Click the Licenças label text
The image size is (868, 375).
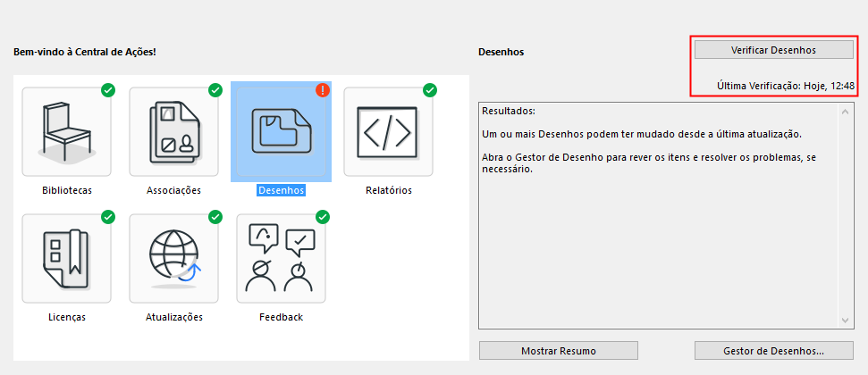coord(67,318)
